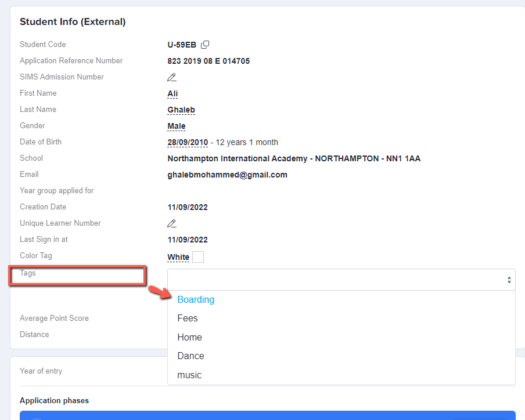The image size is (525, 420).
Task: Edit the SIMS Admission Number with pencil icon
Action: [172, 77]
